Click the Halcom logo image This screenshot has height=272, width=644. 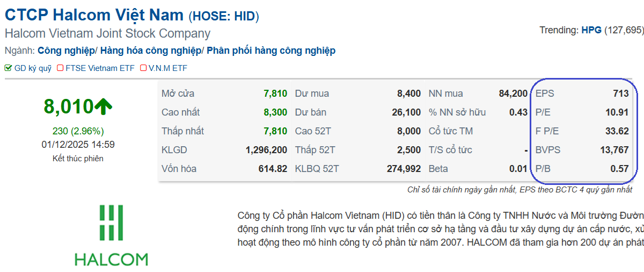click(111, 235)
